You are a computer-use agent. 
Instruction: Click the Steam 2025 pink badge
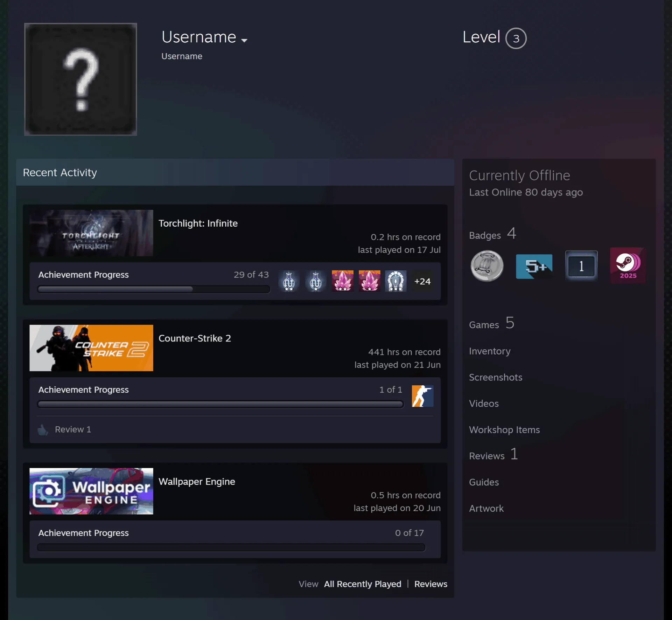point(628,266)
